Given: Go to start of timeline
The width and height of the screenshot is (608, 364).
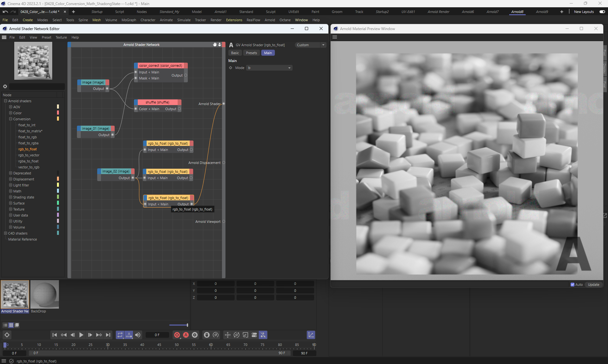Looking at the screenshot, I should click(54, 335).
